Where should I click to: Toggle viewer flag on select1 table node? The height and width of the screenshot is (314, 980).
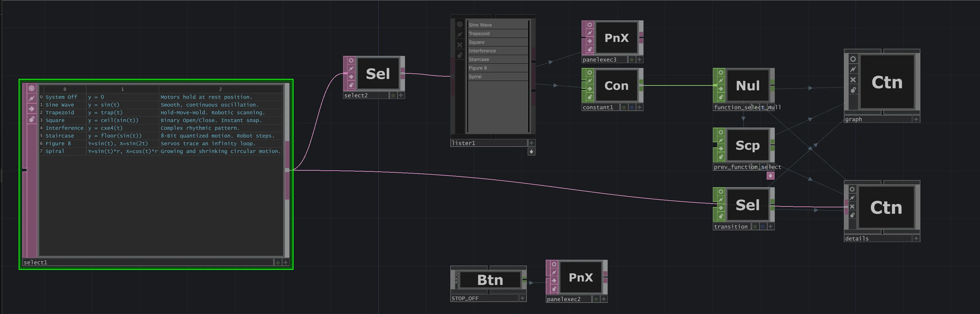point(32,88)
